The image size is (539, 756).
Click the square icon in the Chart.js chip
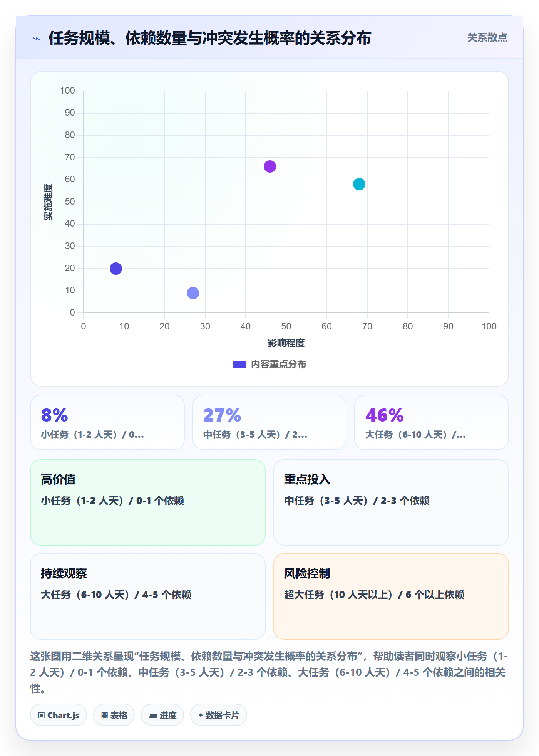[42, 716]
